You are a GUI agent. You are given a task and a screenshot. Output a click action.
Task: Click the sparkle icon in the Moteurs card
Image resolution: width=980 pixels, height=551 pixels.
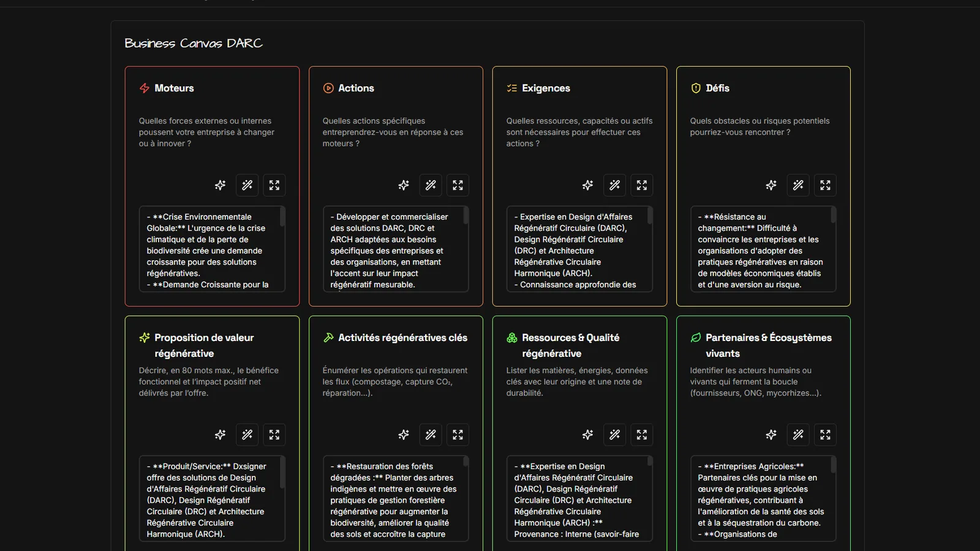(220, 185)
